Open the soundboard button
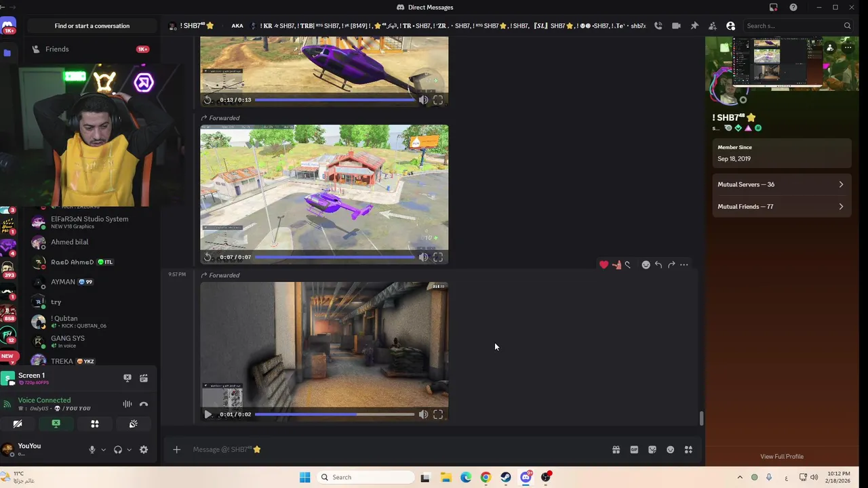The height and width of the screenshot is (488, 868). pyautogui.click(x=134, y=424)
